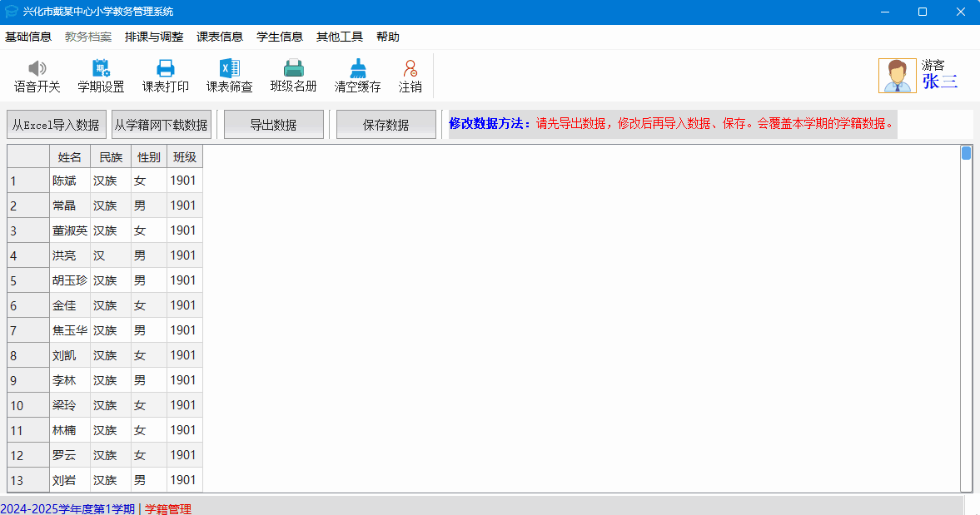Open the 基础信息 menu
The height and width of the screenshot is (515, 980).
(x=28, y=37)
